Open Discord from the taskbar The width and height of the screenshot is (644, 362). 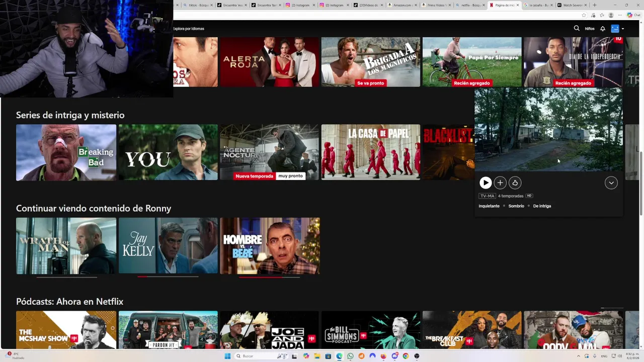[x=394, y=356]
